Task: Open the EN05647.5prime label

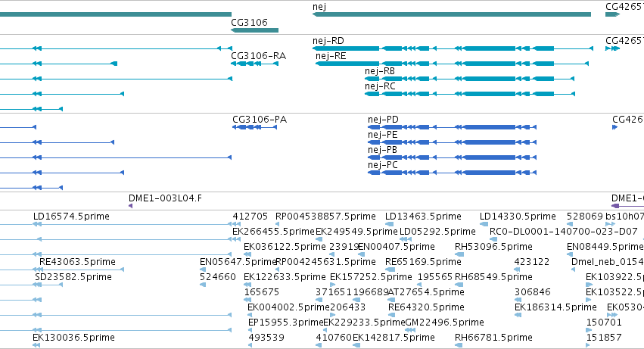Action: pyautogui.click(x=238, y=262)
